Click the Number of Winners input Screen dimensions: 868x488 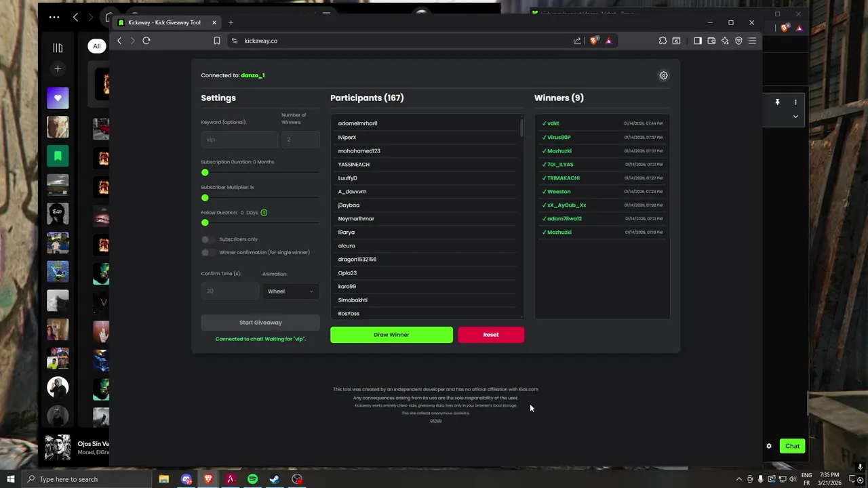click(x=300, y=140)
